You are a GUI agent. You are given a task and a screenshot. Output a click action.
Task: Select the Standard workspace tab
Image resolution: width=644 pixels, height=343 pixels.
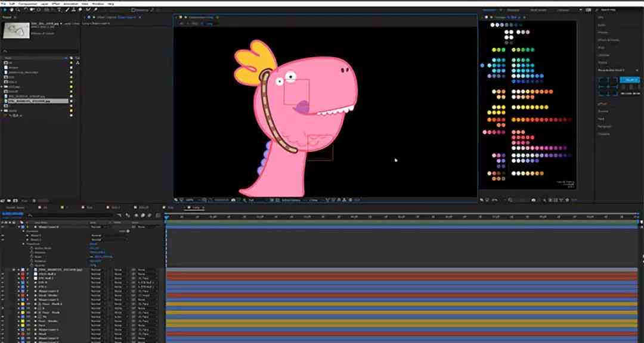click(x=513, y=10)
